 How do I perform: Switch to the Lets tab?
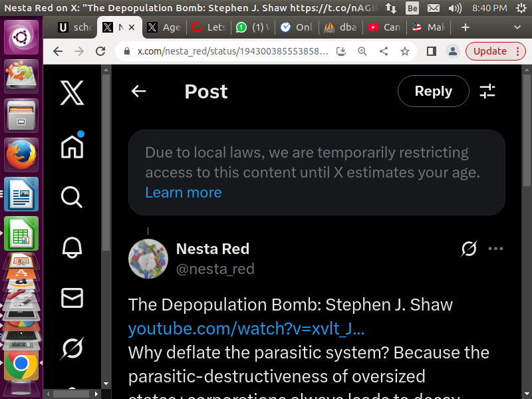pos(209,27)
